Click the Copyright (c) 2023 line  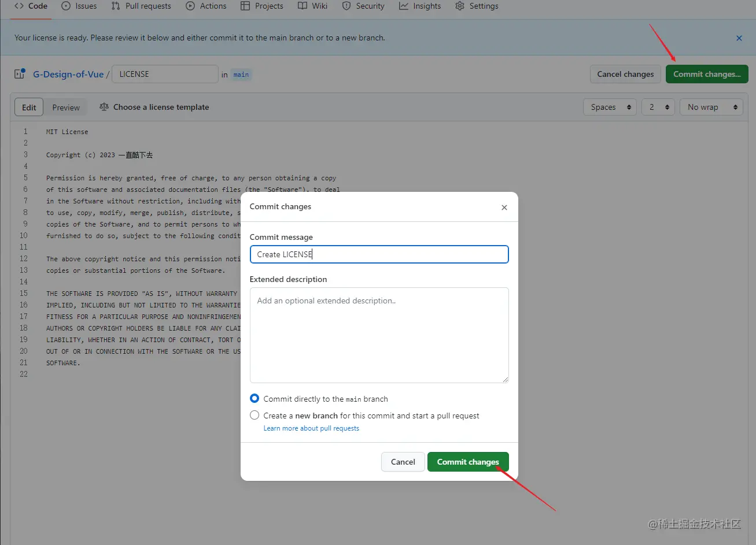tap(99, 155)
